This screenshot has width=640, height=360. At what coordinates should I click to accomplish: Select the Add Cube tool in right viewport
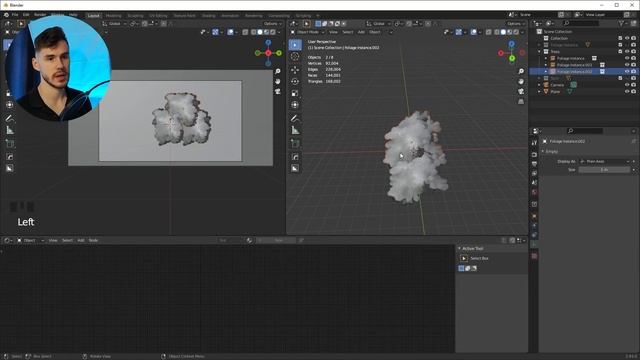coord(295,144)
